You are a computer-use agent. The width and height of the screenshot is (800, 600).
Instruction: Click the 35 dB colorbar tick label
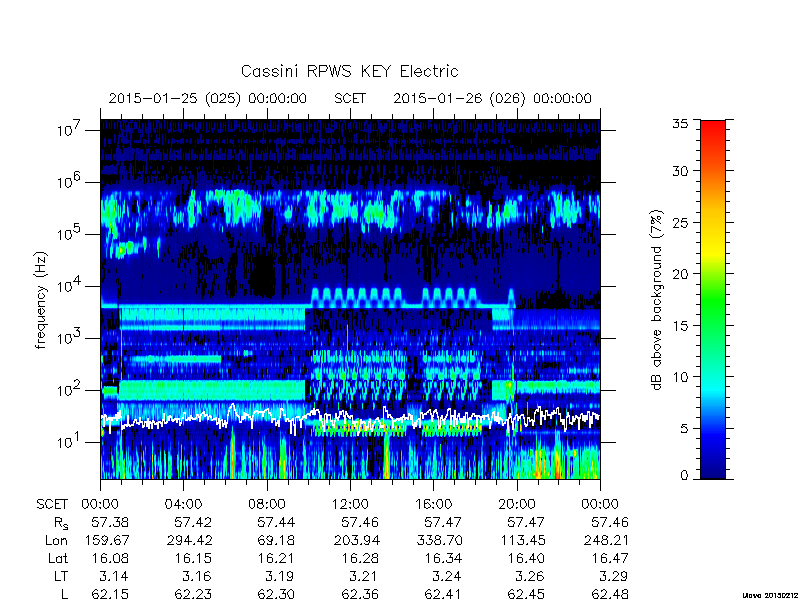point(680,124)
